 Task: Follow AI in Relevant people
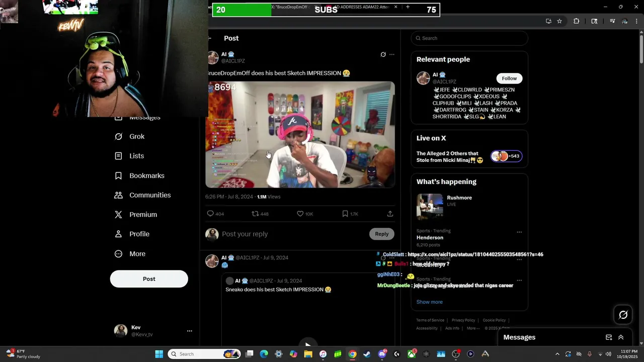pyautogui.click(x=509, y=78)
